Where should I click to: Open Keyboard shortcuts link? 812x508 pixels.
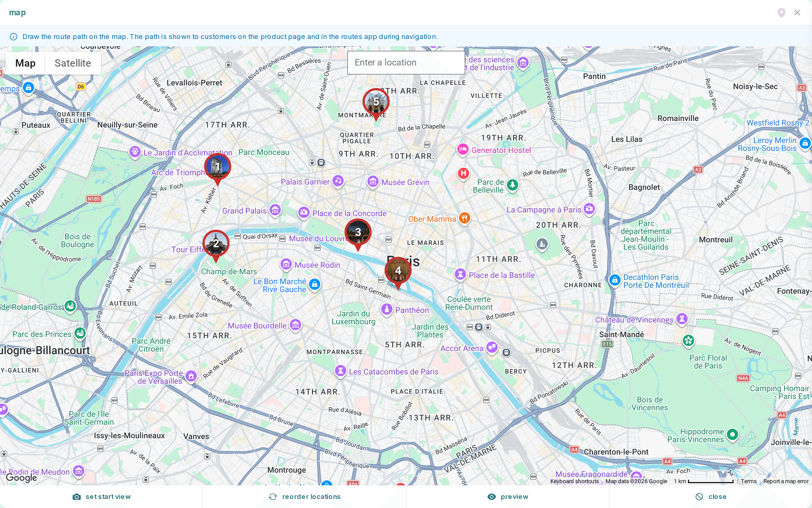[x=574, y=481]
